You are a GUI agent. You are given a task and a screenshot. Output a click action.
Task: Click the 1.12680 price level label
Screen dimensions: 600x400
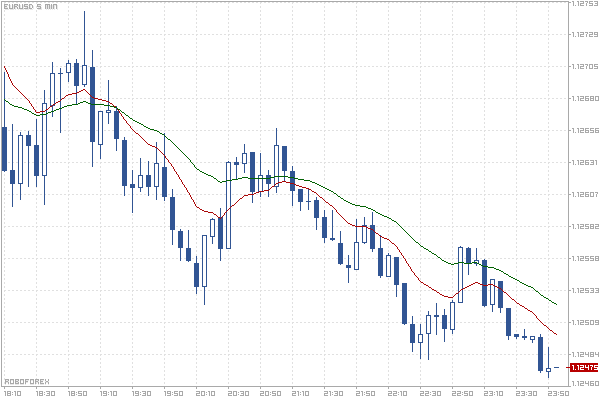pyautogui.click(x=585, y=98)
